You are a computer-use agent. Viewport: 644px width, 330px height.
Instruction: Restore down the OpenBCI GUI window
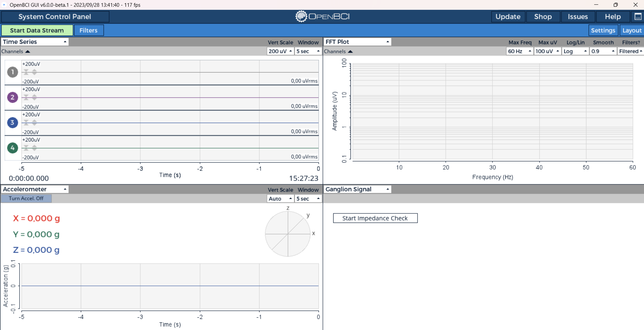click(x=616, y=5)
